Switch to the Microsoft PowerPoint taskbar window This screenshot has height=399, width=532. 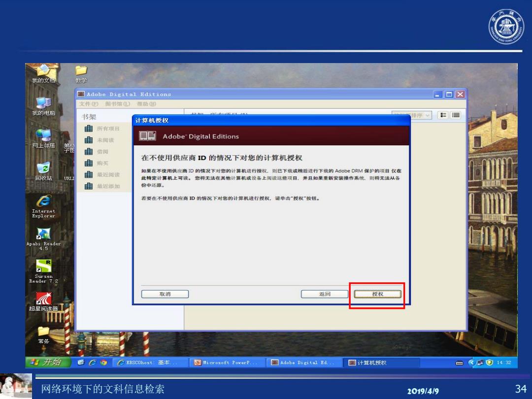(228, 363)
